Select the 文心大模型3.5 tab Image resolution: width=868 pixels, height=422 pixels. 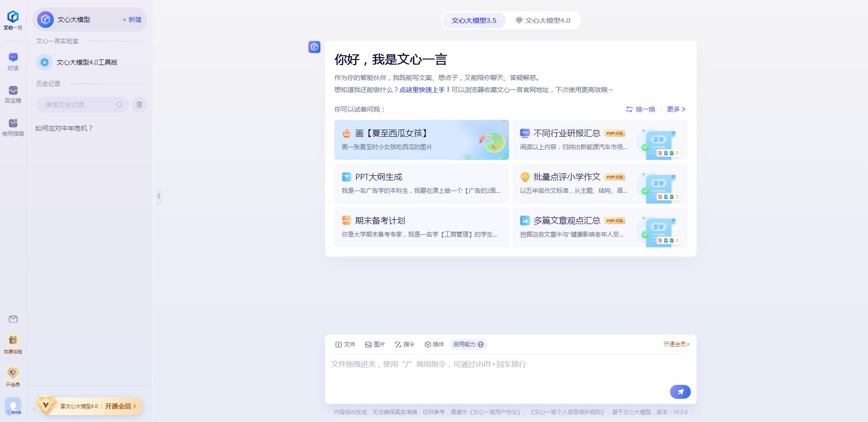coord(474,20)
